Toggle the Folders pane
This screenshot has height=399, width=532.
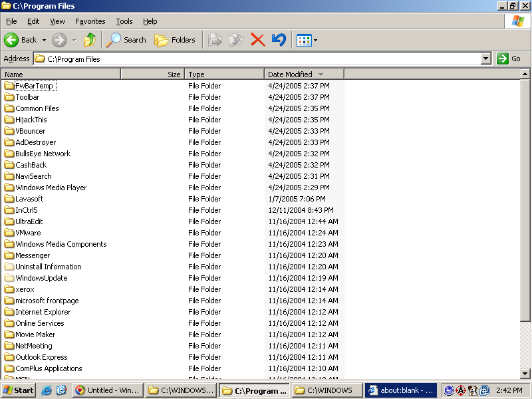pyautogui.click(x=175, y=40)
